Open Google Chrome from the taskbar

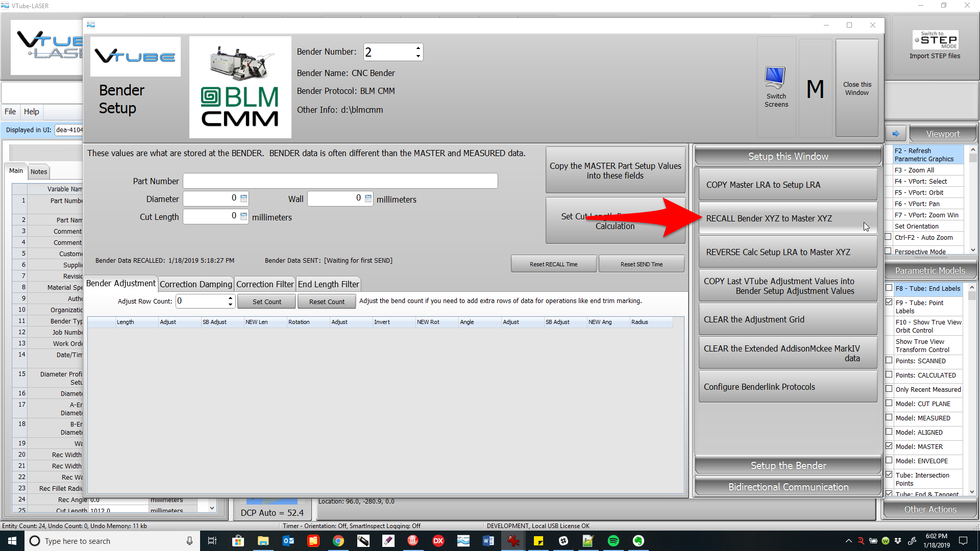pos(338,541)
